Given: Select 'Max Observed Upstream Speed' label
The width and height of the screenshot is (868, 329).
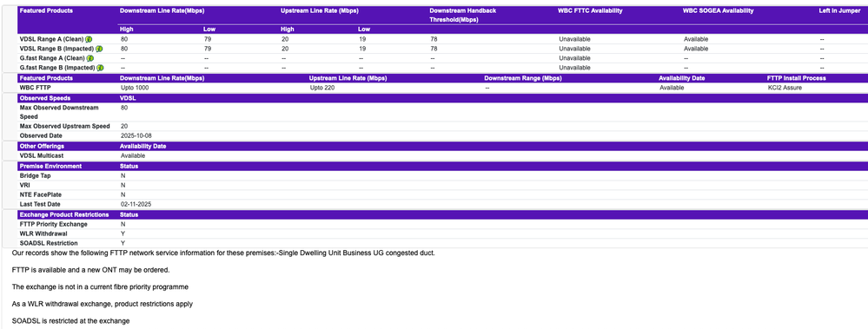Looking at the screenshot, I should (65, 127).
